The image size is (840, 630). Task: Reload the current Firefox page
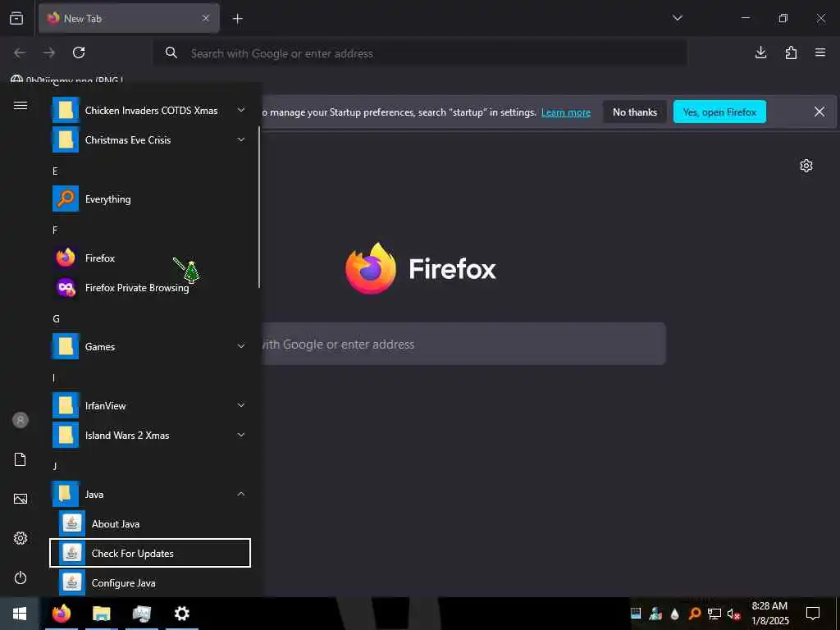point(79,52)
